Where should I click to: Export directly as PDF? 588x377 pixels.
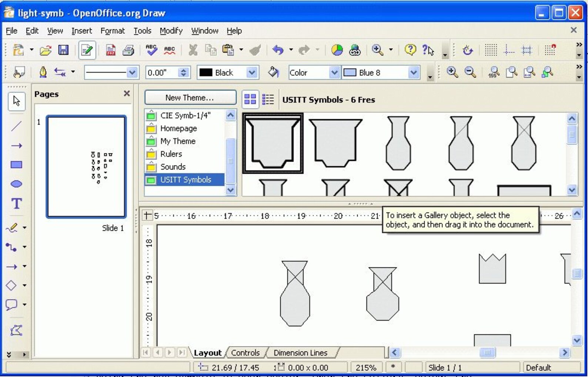pos(110,50)
